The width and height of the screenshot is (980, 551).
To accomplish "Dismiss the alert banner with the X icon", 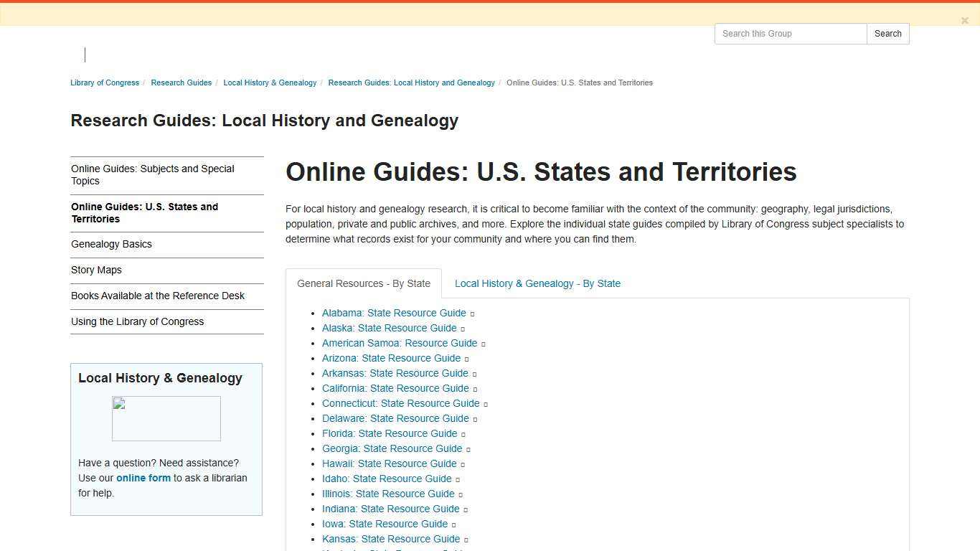I will click(965, 20).
